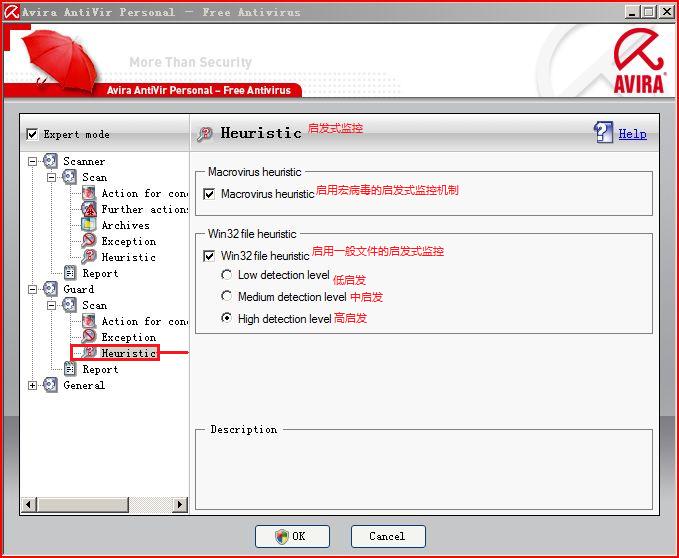The image size is (679, 558).
Task: Click the Cancel button
Action: [388, 536]
